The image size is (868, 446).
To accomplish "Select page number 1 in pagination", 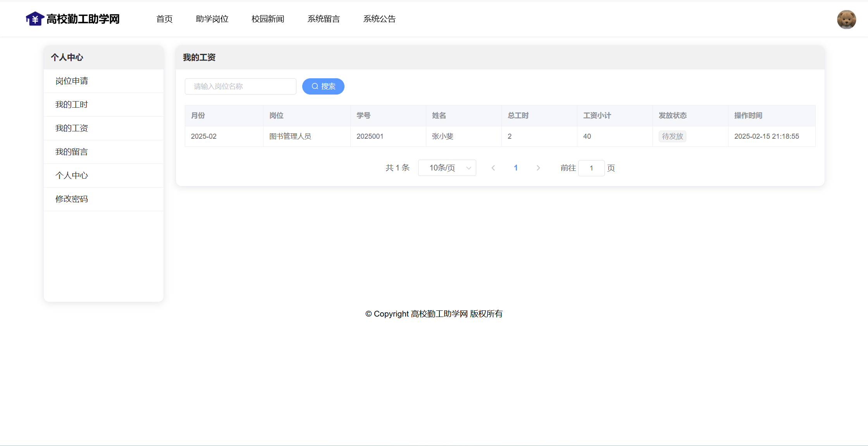I will pyautogui.click(x=516, y=168).
